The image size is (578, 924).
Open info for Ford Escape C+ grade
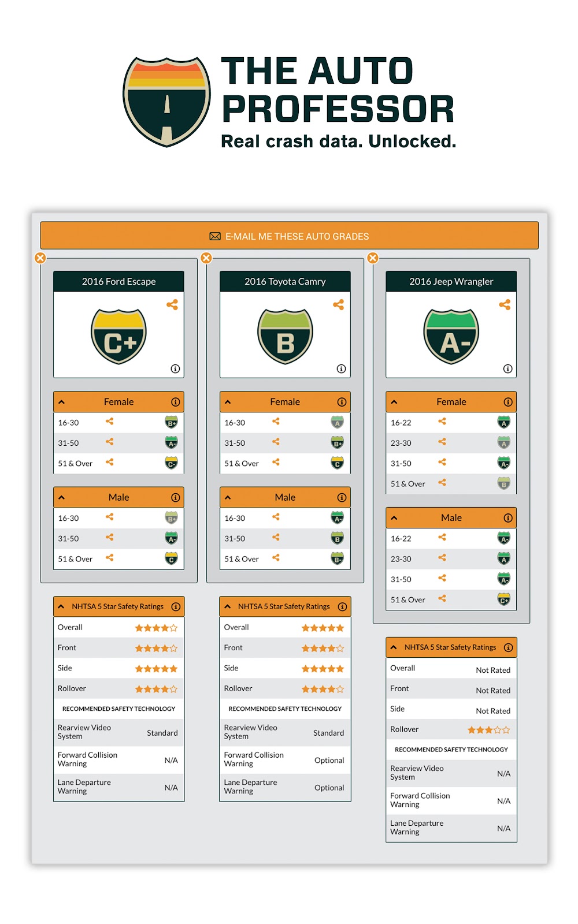[175, 368]
